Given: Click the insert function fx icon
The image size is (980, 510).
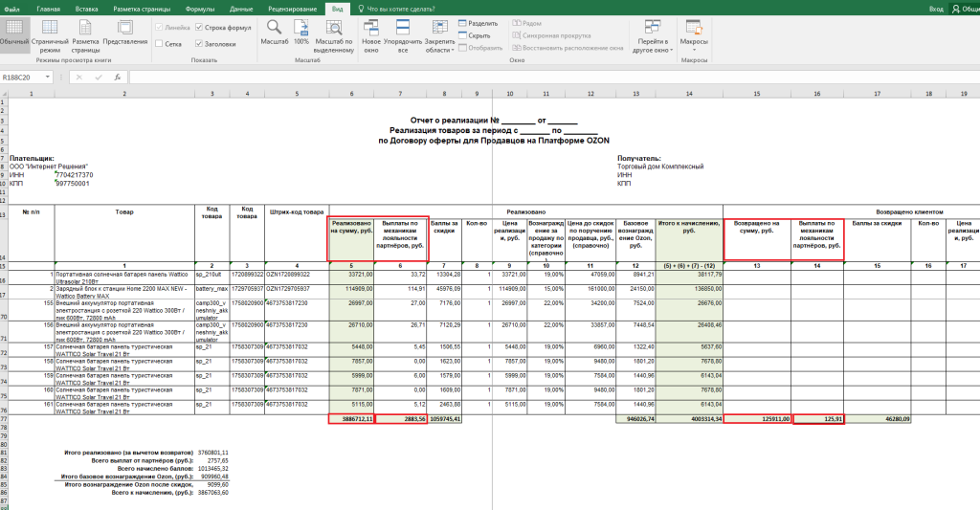Looking at the screenshot, I should [118, 78].
